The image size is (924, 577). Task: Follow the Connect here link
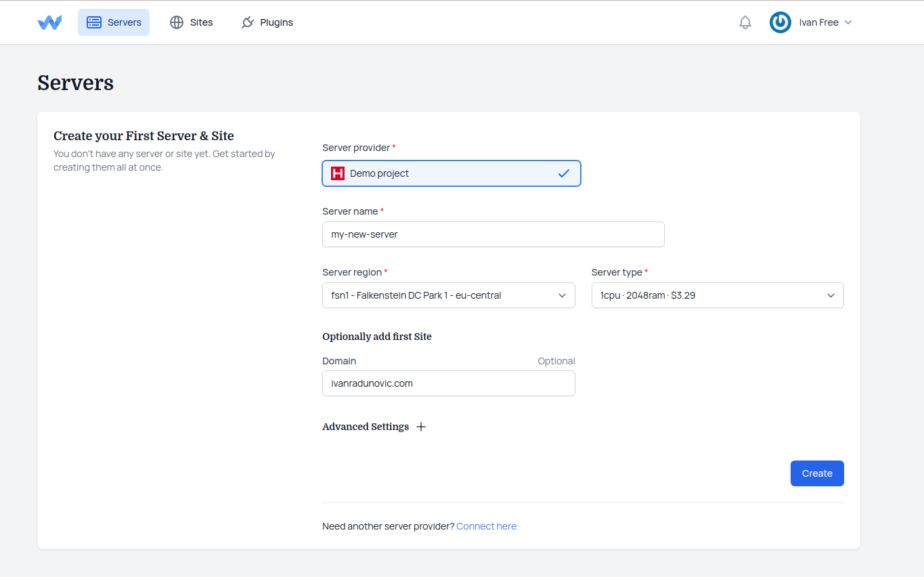[486, 526]
